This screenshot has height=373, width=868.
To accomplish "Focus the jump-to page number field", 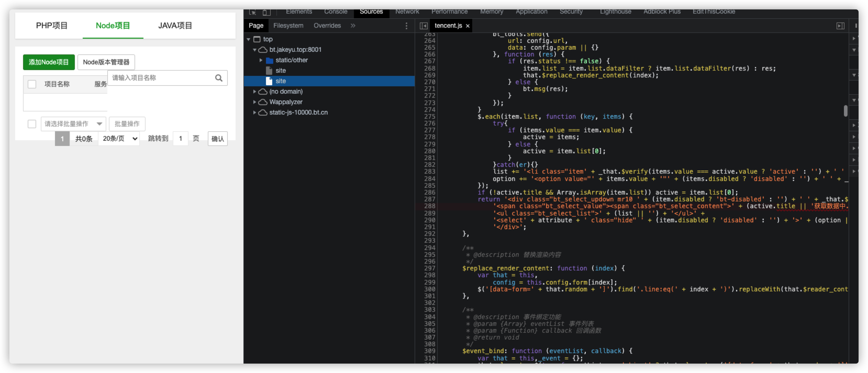I will (x=181, y=139).
